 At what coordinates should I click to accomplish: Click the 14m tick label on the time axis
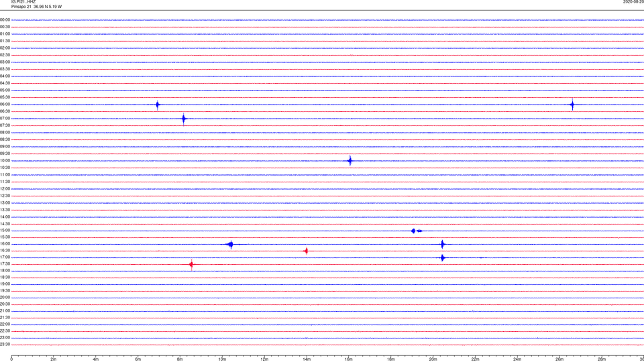point(307,359)
